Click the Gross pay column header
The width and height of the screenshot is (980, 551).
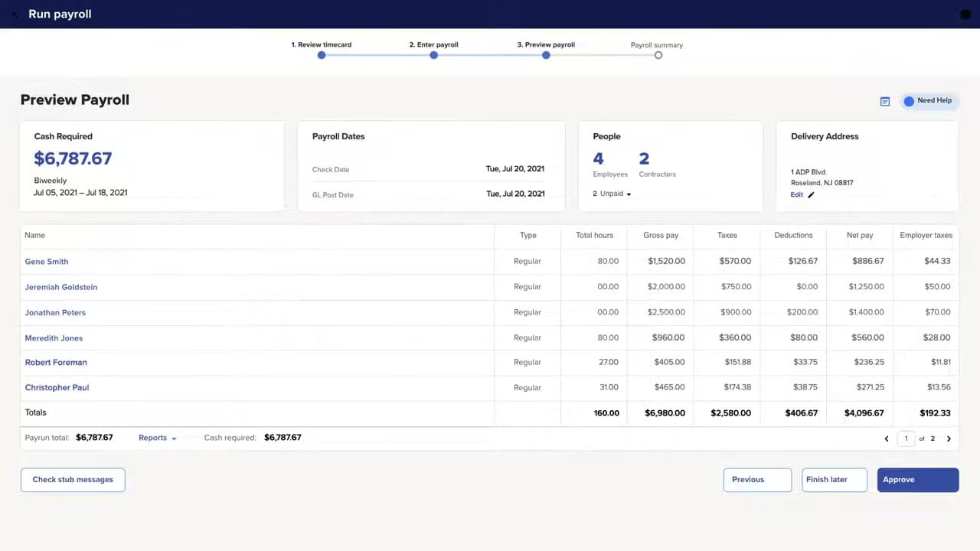(659, 236)
